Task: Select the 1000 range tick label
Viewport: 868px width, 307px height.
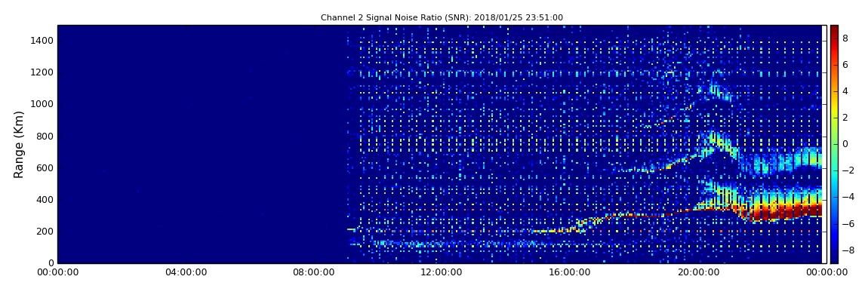Action: coord(42,104)
